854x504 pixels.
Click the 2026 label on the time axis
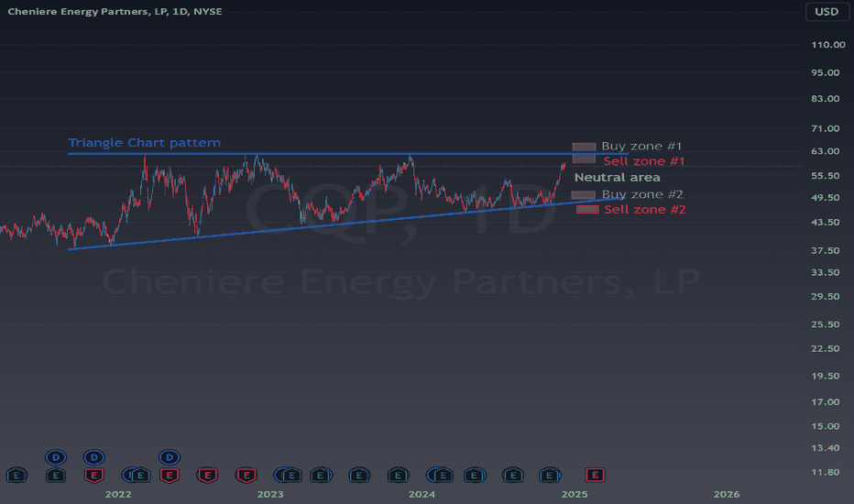(x=727, y=494)
